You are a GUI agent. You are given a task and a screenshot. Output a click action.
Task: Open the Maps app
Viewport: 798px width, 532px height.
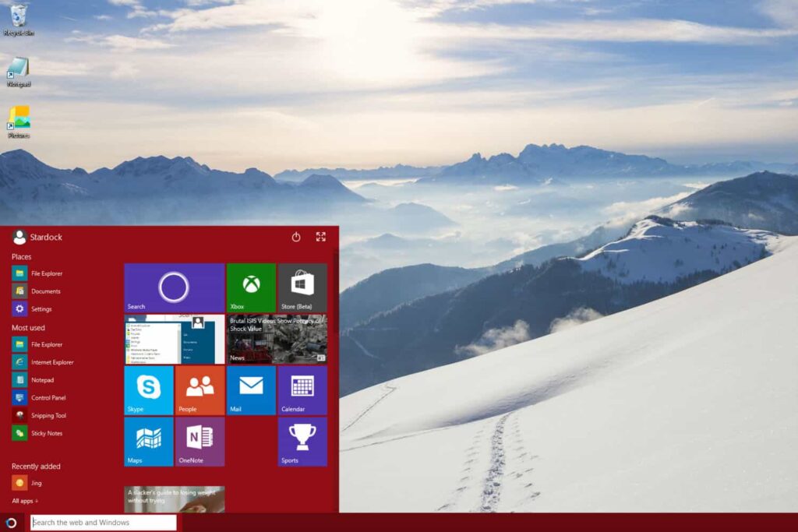click(147, 442)
